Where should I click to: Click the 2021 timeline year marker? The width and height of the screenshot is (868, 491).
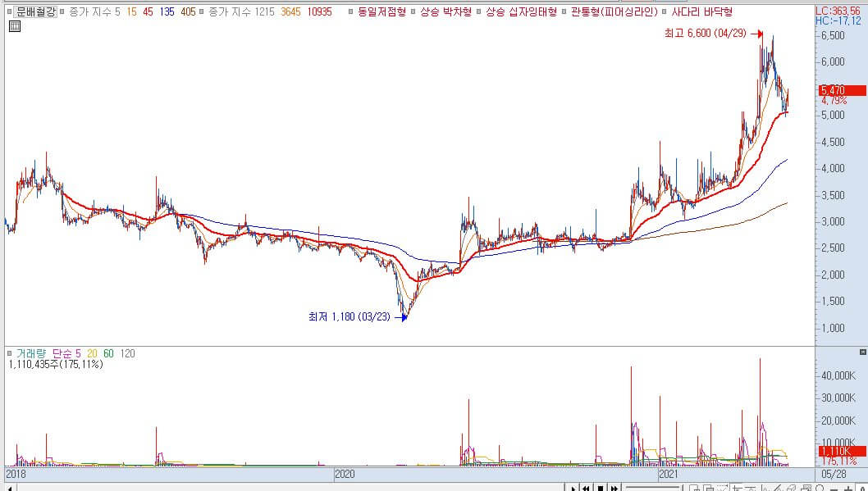669,475
